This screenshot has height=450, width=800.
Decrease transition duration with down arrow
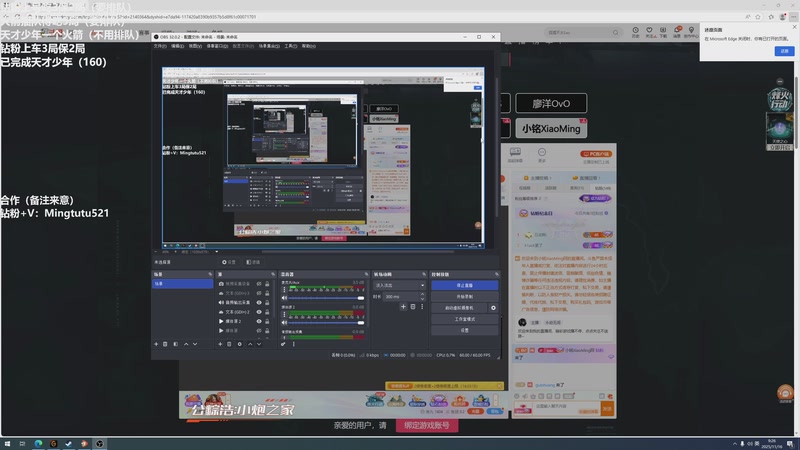tap(422, 298)
